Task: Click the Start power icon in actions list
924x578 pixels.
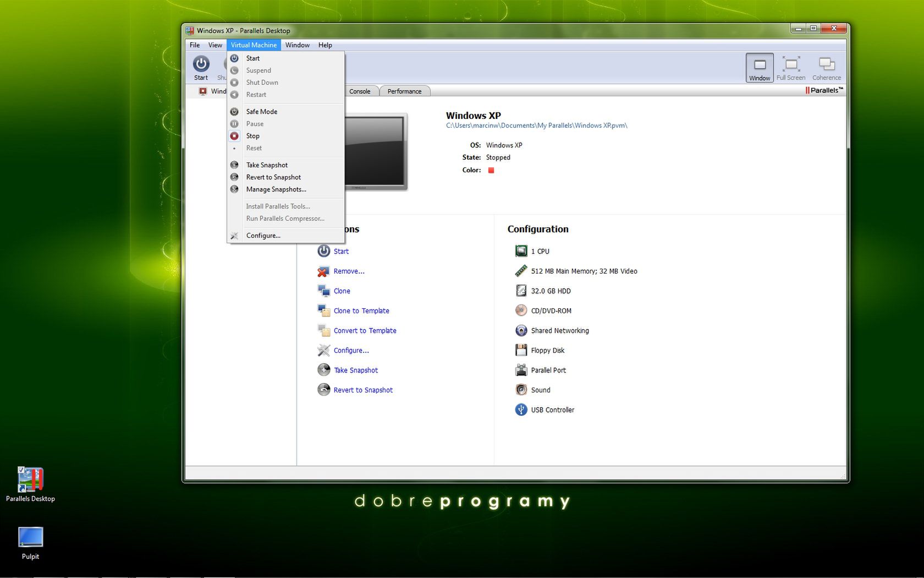Action: [x=324, y=251]
